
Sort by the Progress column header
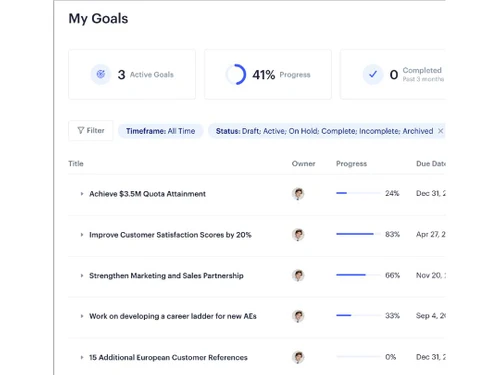pyautogui.click(x=351, y=164)
